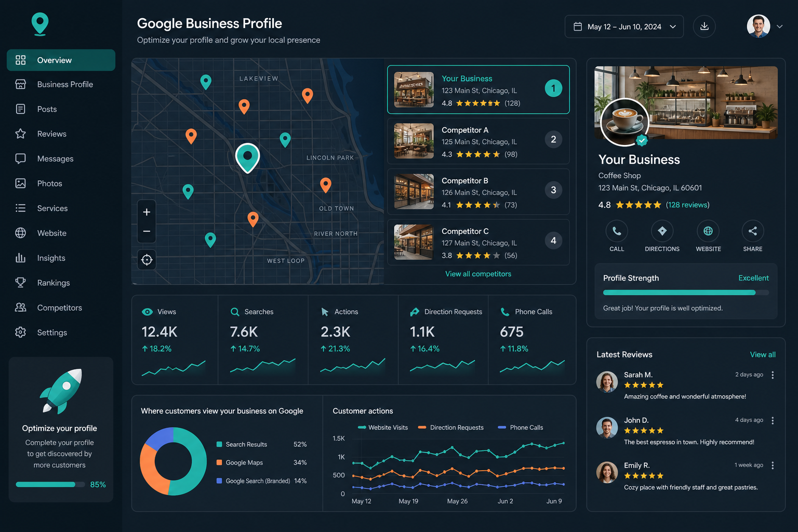Click the Directions diamond icon

(x=662, y=231)
